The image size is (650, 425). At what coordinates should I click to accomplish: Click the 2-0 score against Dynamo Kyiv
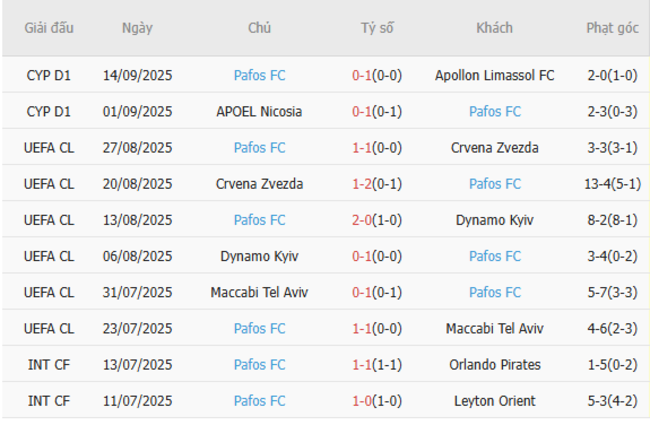pyautogui.click(x=361, y=220)
